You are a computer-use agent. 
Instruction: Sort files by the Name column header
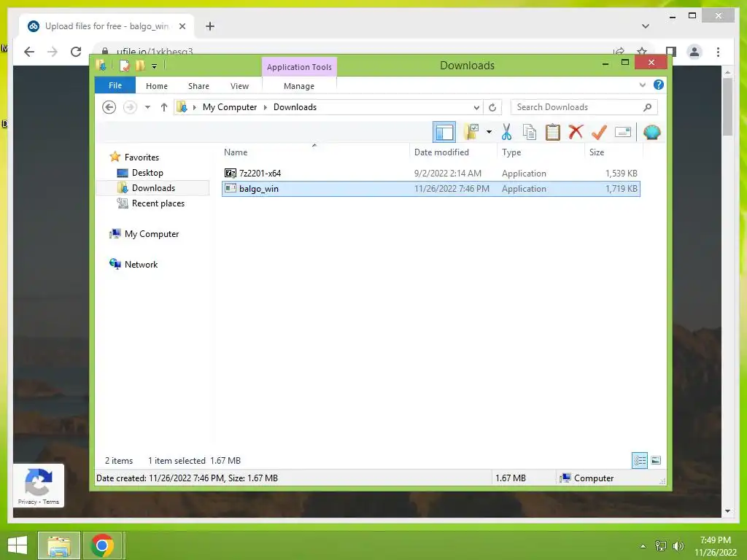315,152
